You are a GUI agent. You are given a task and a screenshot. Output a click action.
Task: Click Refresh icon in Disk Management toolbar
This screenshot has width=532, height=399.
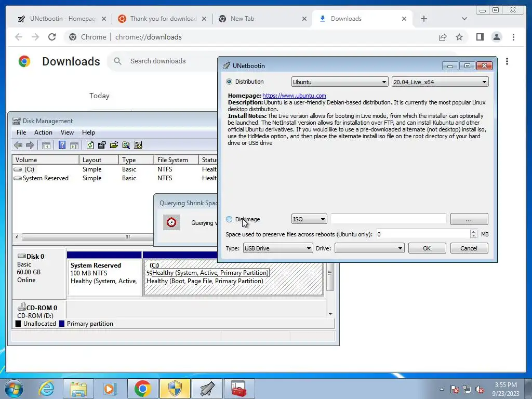(x=90, y=145)
